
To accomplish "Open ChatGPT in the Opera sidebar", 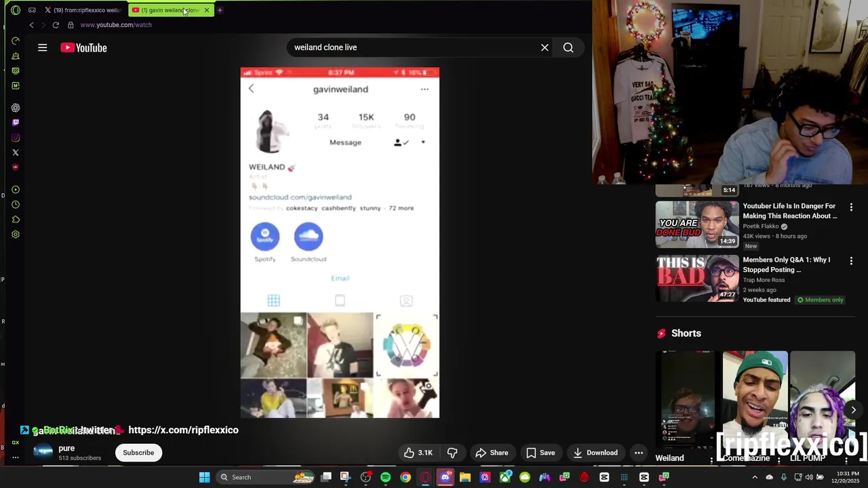I will pos(16,108).
